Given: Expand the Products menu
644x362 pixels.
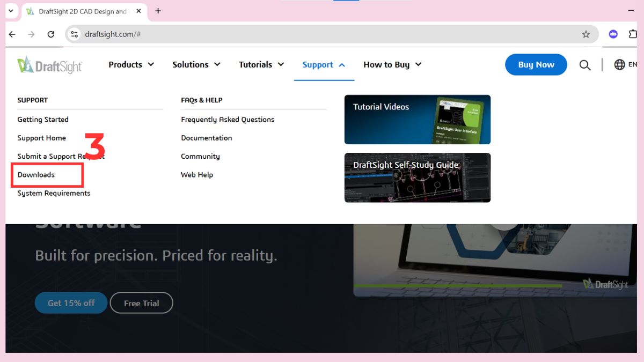Looking at the screenshot, I should click(x=131, y=64).
